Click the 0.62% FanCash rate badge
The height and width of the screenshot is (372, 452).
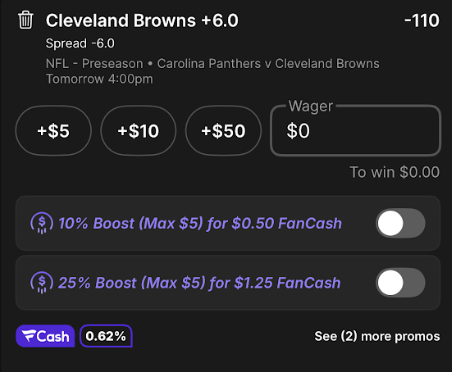tap(106, 336)
